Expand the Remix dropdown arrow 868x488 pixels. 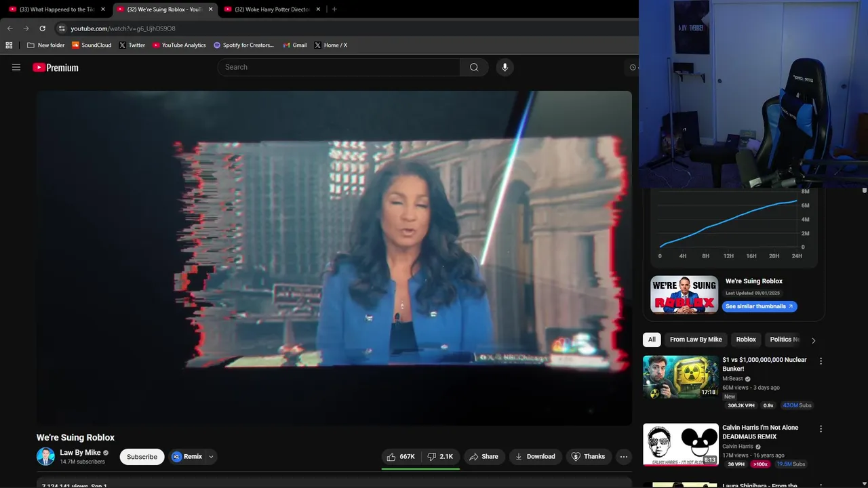[211, 457]
